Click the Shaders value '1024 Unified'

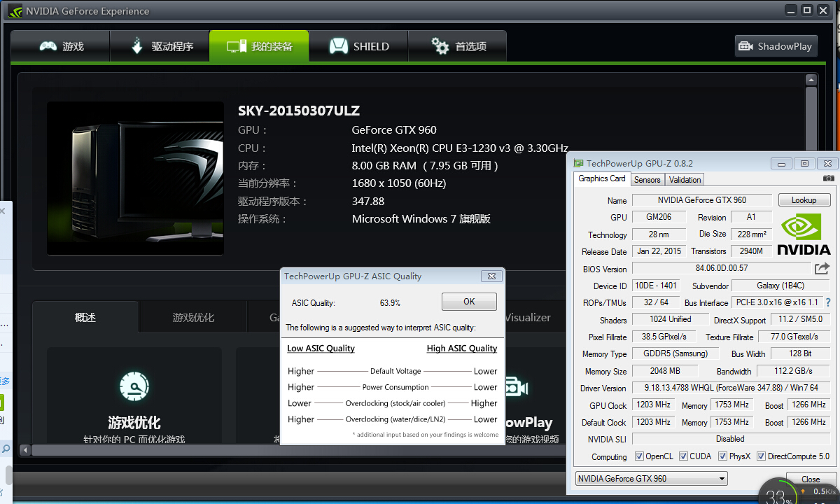pos(670,319)
